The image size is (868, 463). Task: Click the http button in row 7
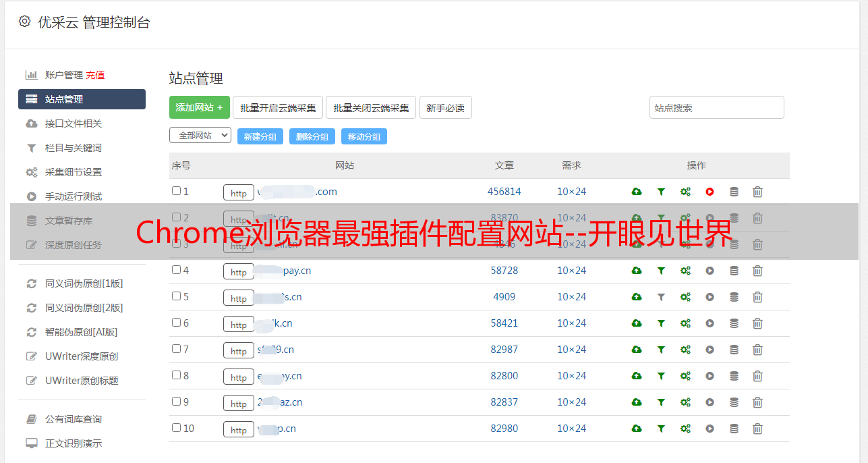coord(239,351)
